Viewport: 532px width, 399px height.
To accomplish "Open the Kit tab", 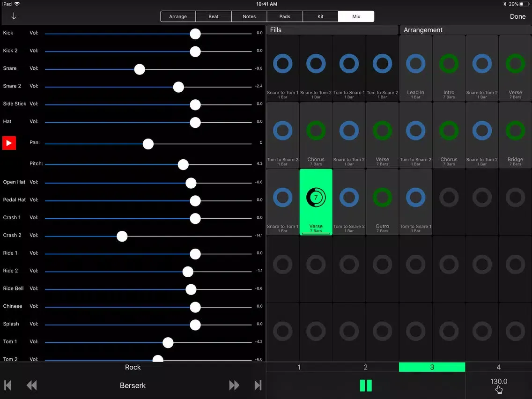I will click(x=320, y=16).
